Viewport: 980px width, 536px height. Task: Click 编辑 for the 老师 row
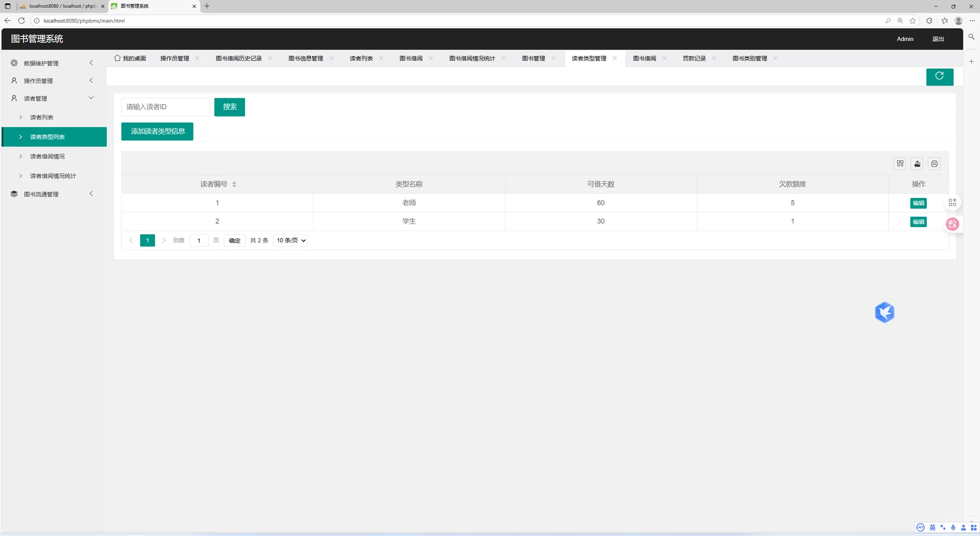click(918, 203)
